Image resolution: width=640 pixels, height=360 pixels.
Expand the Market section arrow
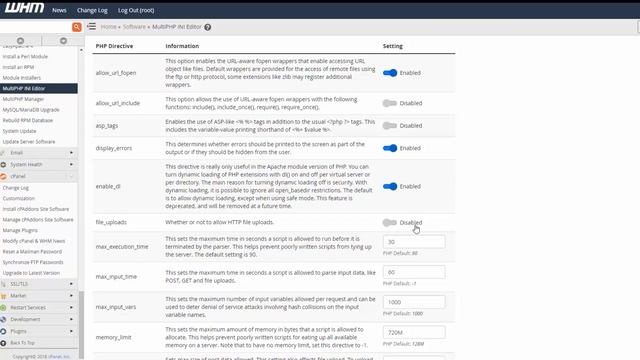71,296
